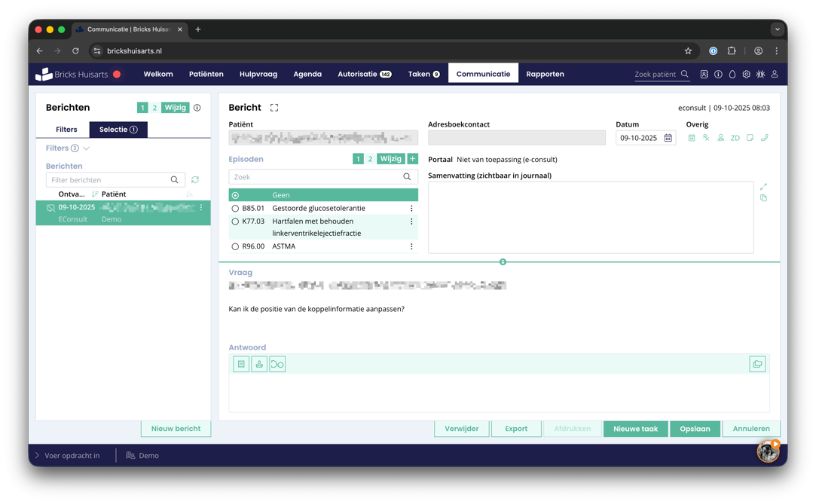Select the K77.03 Hartfalen radio button
This screenshot has width=816, height=504.
[235, 221]
